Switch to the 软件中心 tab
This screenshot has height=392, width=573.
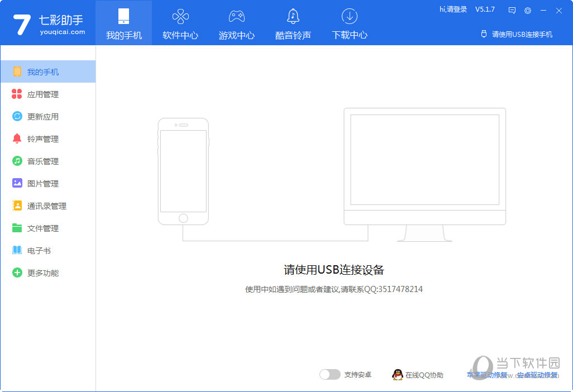click(180, 23)
